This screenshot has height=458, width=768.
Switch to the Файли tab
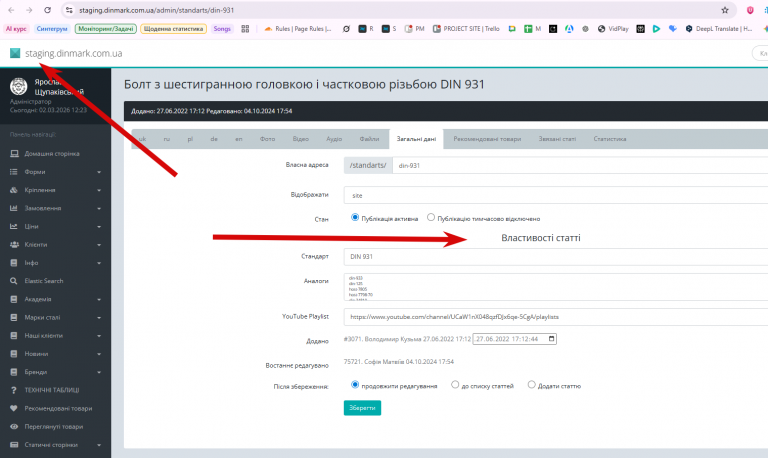(369, 139)
